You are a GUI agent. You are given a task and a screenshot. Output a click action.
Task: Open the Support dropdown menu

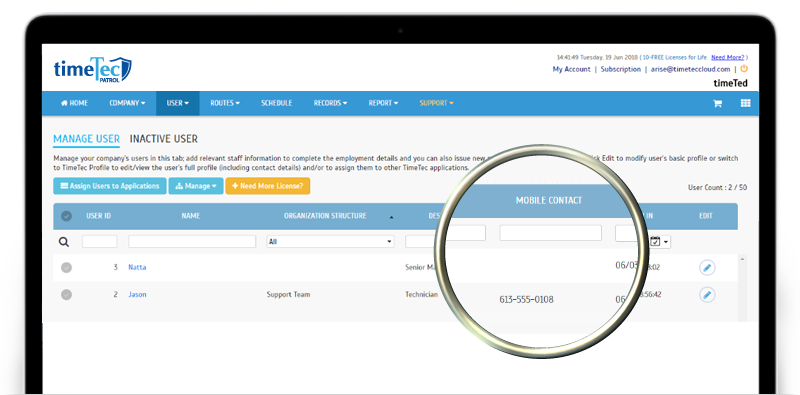click(x=436, y=103)
